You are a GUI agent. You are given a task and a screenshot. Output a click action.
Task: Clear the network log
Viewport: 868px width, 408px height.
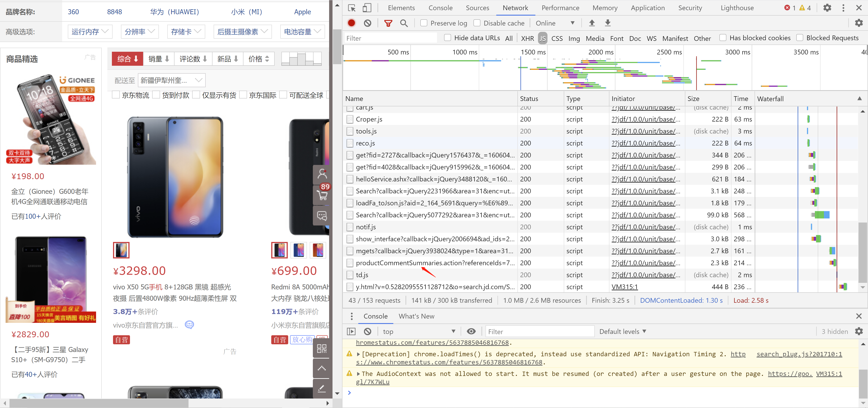367,23
